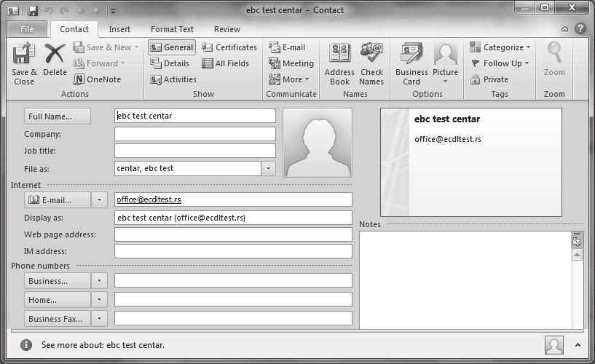Image resolution: width=595 pixels, height=364 pixels.
Task: Switch to Format Text tab
Action: 172,29
